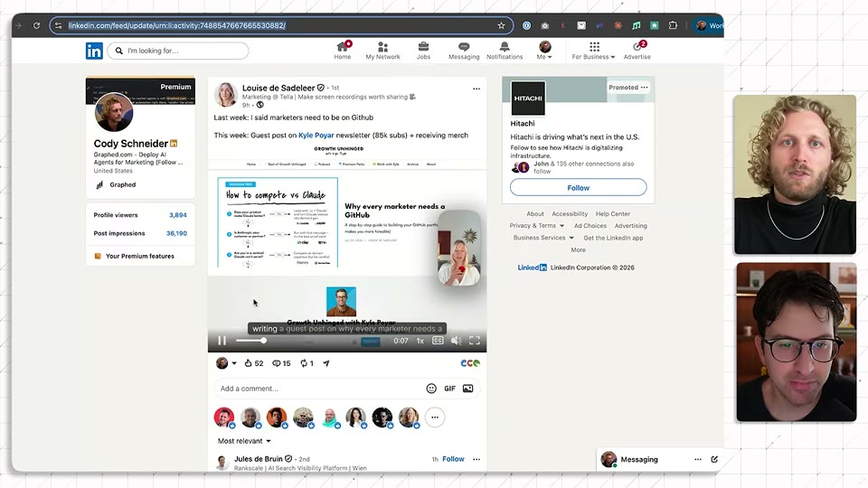Open footer More link

pyautogui.click(x=578, y=250)
